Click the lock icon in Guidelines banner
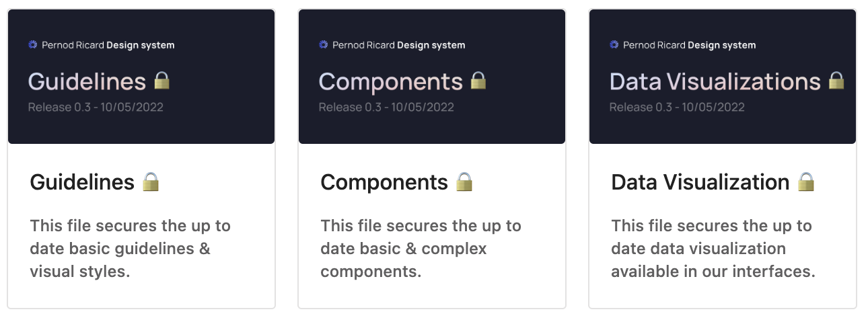868x320 pixels. pyautogui.click(x=161, y=81)
